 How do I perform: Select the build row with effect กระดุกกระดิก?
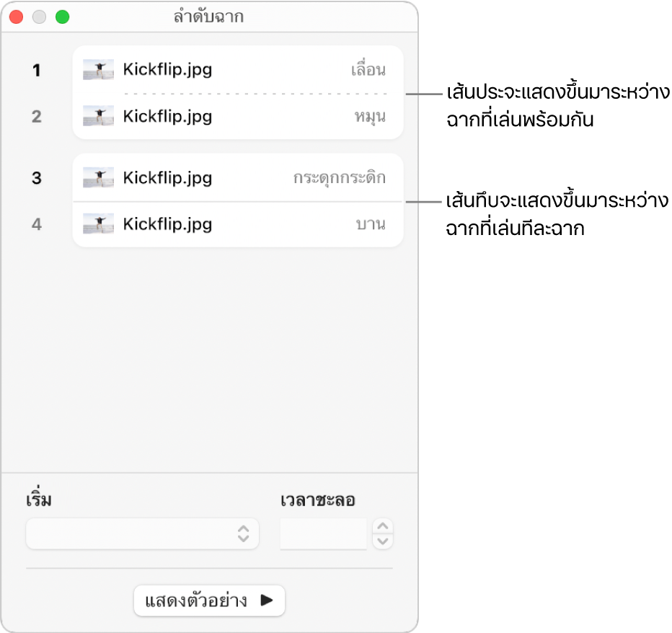click(x=238, y=177)
